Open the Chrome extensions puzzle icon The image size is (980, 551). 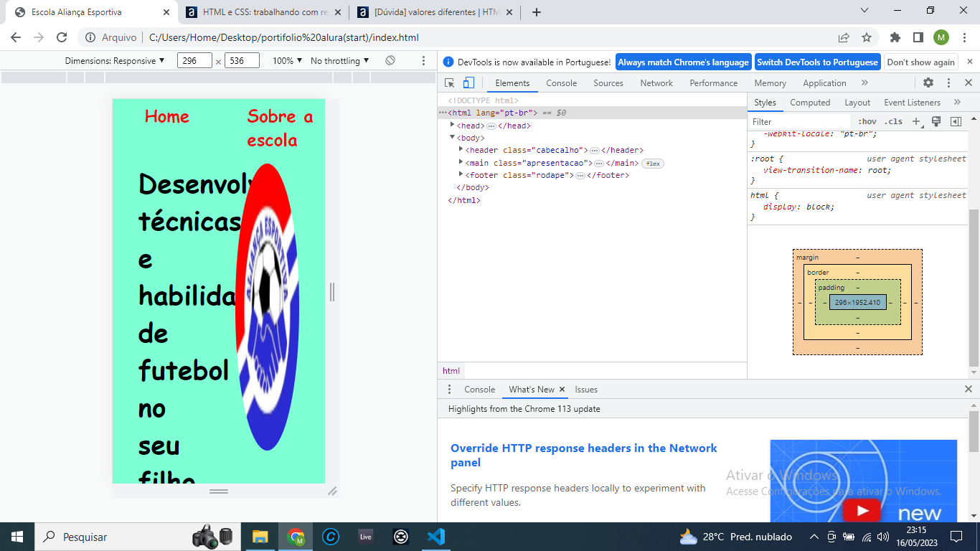895,37
